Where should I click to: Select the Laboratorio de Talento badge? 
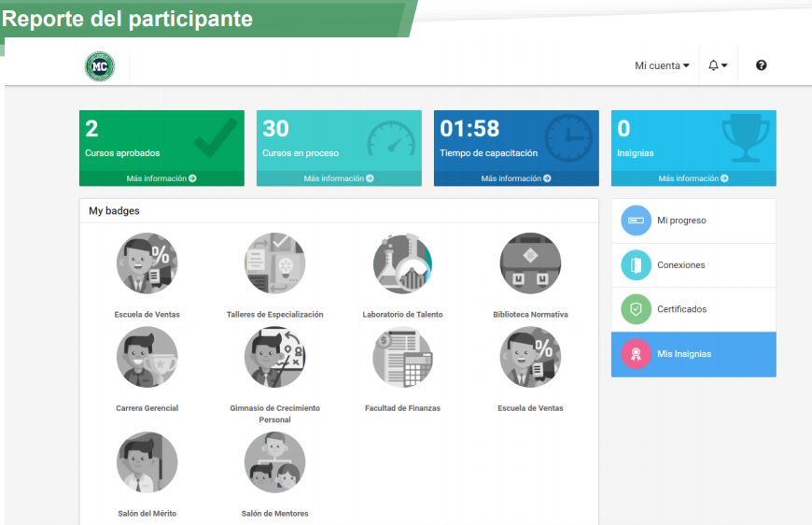coord(402,263)
